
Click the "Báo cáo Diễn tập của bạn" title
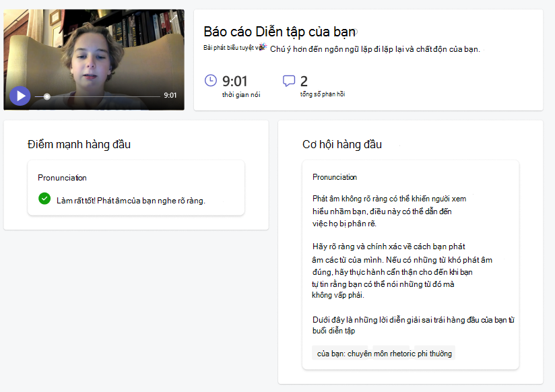click(x=280, y=32)
